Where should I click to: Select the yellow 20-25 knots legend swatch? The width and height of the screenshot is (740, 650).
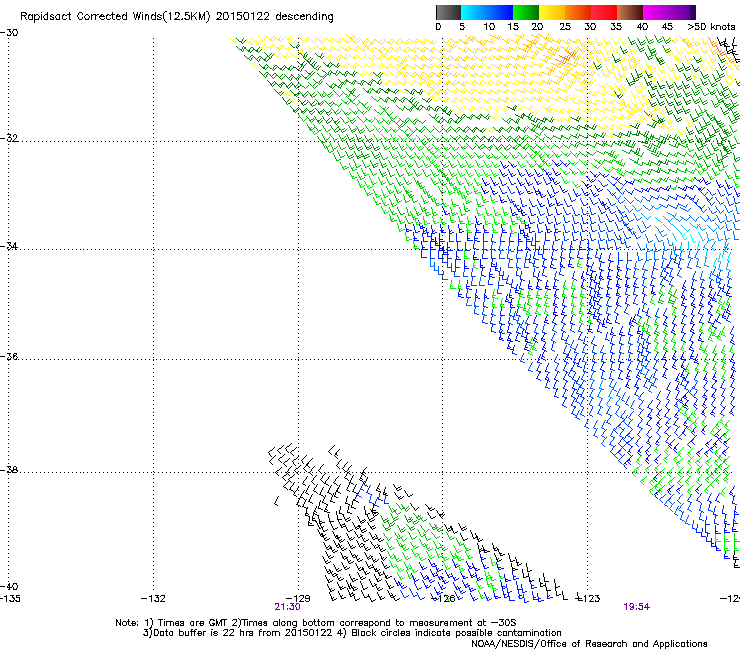552,12
